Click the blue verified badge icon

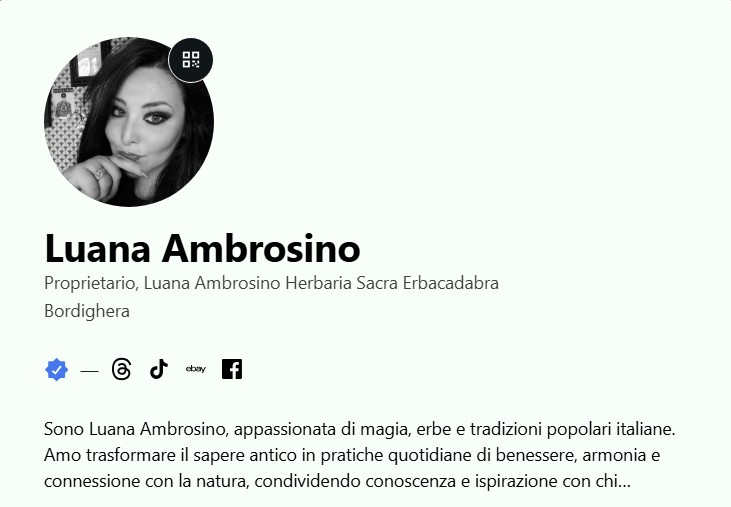point(56,370)
